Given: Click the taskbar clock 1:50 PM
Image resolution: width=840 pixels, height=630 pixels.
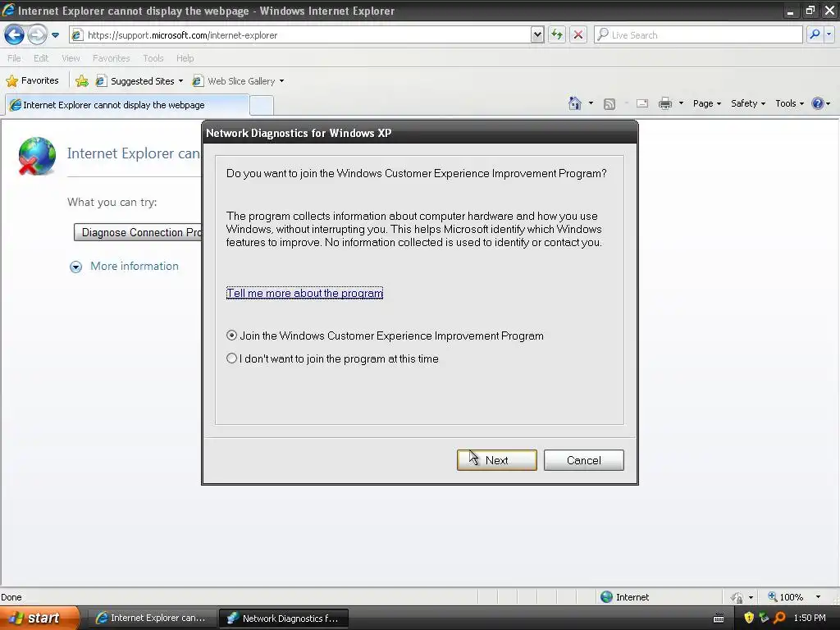Looking at the screenshot, I should coord(810,618).
